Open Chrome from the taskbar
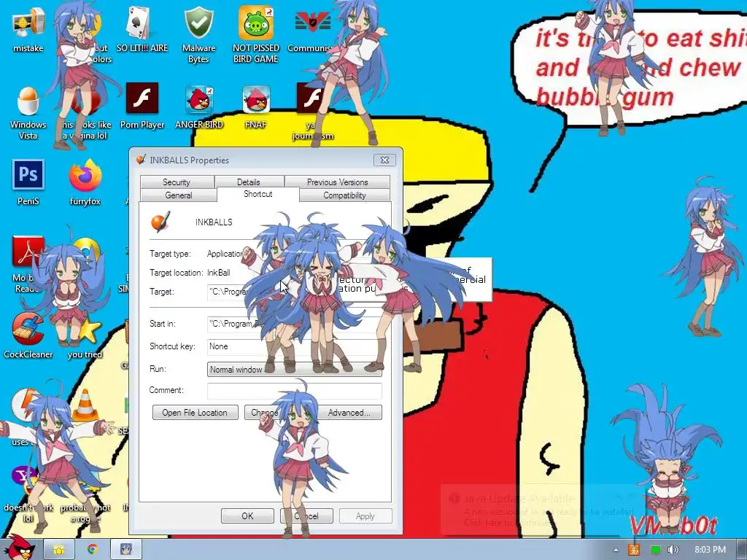Viewport: 747px width, 560px height. (x=93, y=550)
